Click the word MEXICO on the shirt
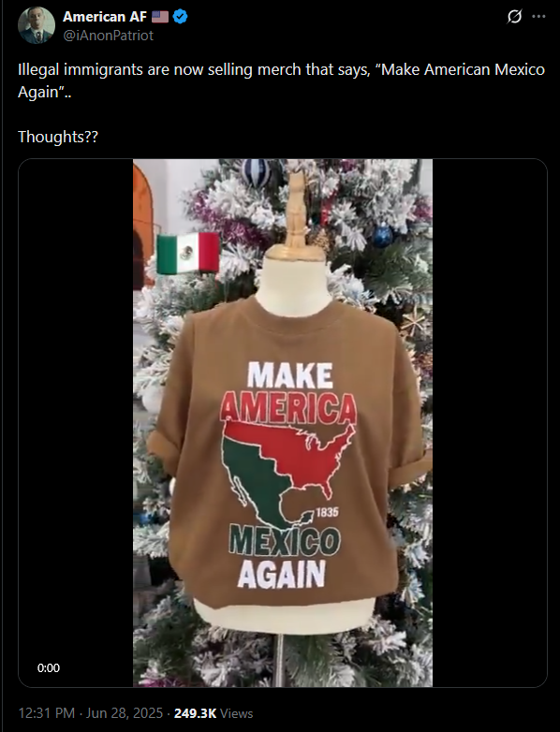 [x=285, y=541]
